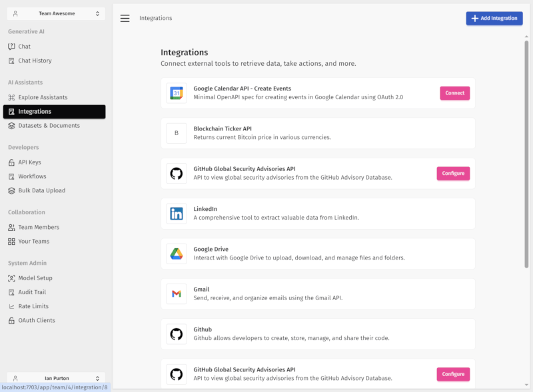Open the Blockchain Ticker API title

point(223,128)
